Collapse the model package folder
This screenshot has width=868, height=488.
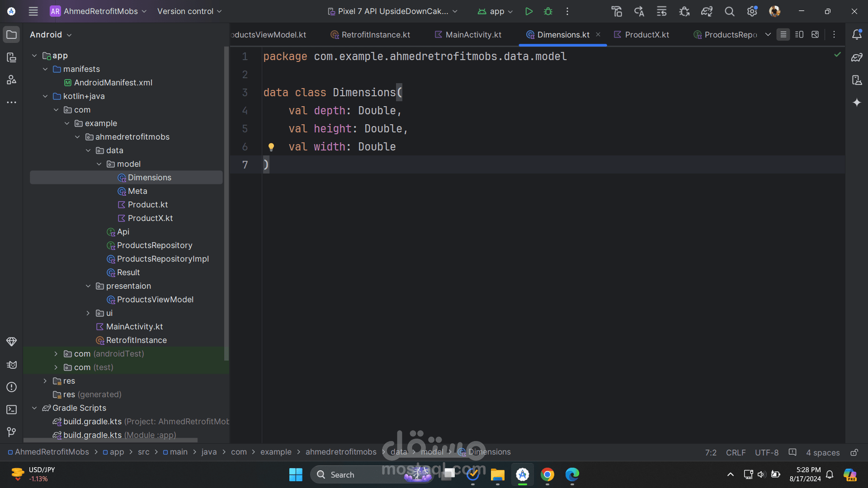[x=99, y=164]
